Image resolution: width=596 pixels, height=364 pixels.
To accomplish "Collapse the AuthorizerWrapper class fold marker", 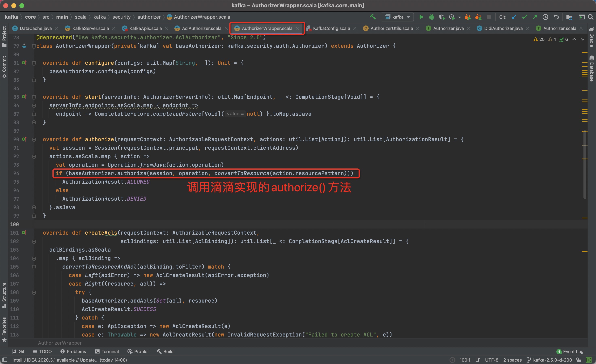I will tap(34, 46).
